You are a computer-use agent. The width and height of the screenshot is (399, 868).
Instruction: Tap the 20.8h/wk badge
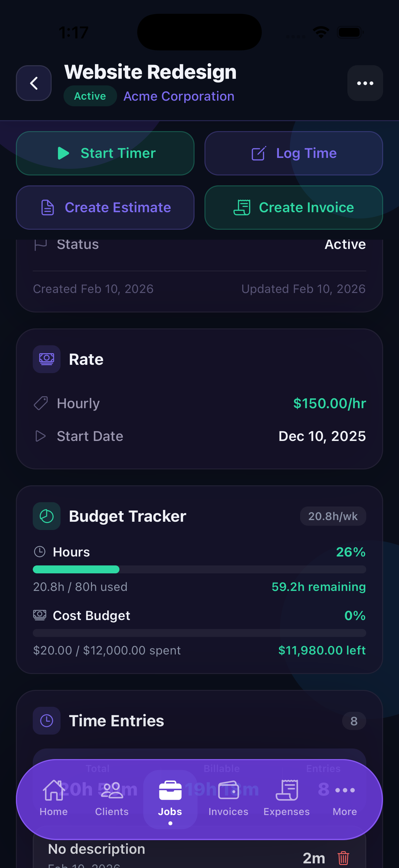point(333,516)
